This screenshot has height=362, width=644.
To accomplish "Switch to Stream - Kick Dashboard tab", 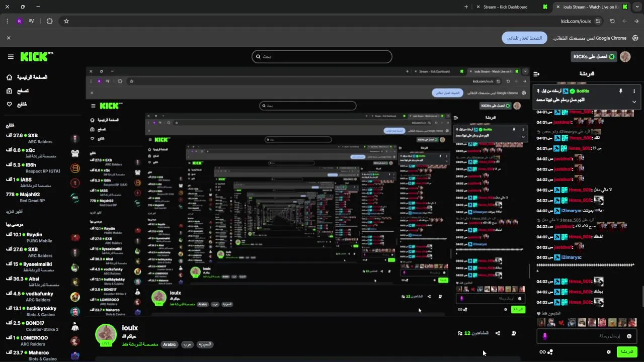I will tap(512, 7).
